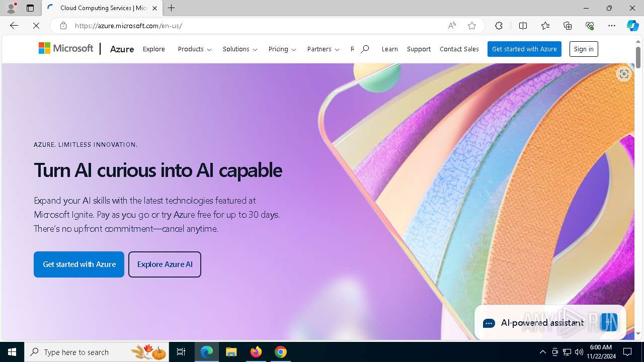Show hidden system tray icons
This screenshot has width=644, height=362.
pyautogui.click(x=542, y=352)
